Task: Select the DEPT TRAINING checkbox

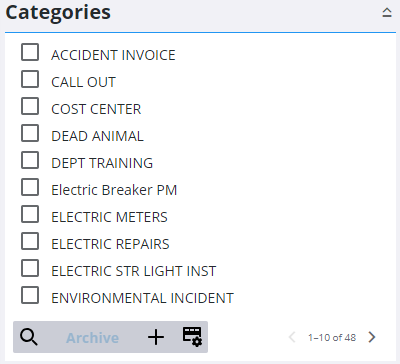Action: [30, 160]
